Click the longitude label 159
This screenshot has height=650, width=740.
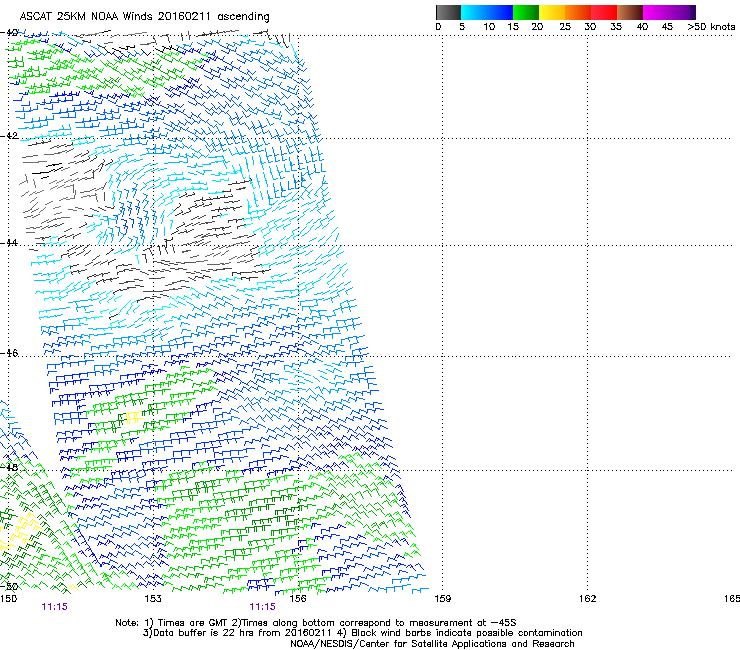point(442,599)
